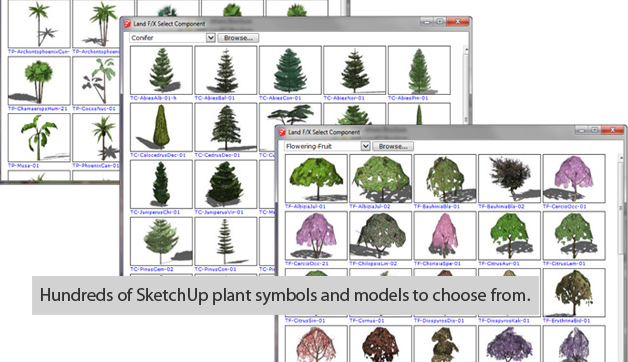Select the TP-ChamaeropsHum-21 palm thumbnail
The height and width of the screenshot is (362, 628).
tap(39, 80)
